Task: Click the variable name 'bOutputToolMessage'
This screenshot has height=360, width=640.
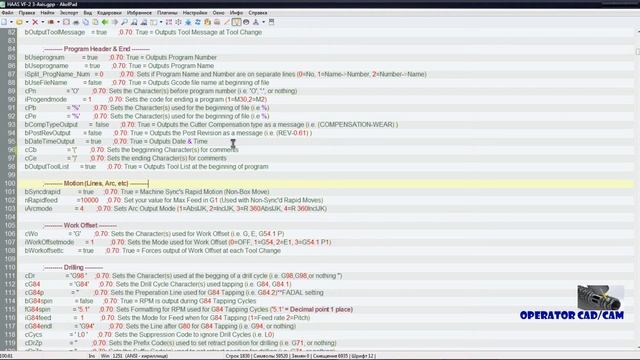Action: (55, 32)
